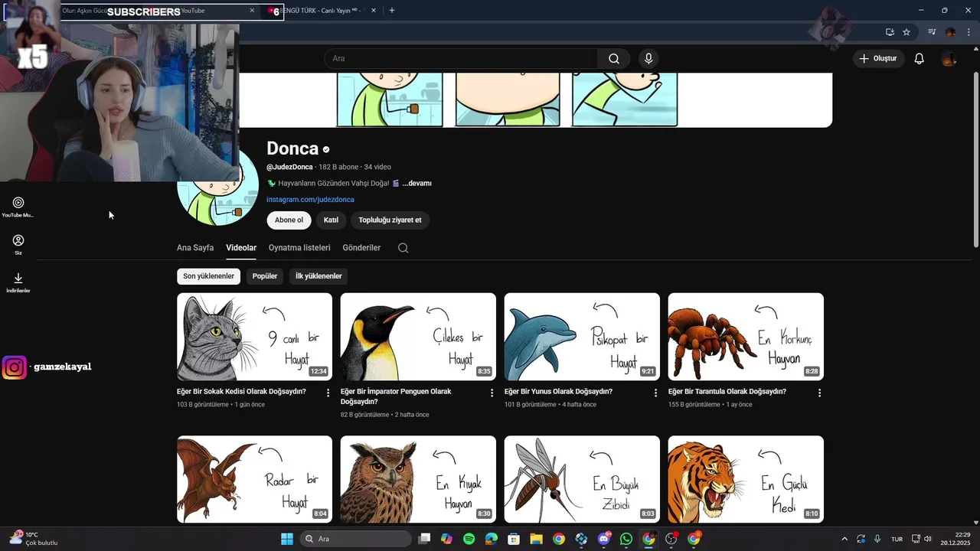Expand channel description with ...devamı
Screen dimensions: 980x551
pos(417,184)
